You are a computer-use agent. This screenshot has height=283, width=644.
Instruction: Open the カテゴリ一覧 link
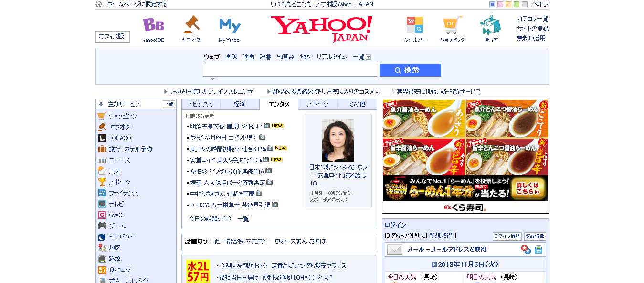pos(533,19)
